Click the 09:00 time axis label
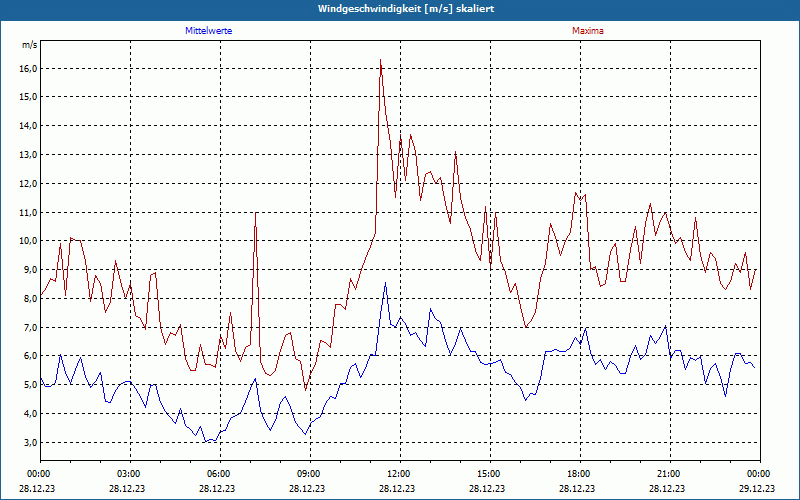Image resolution: width=800 pixels, height=500 pixels. (x=307, y=474)
